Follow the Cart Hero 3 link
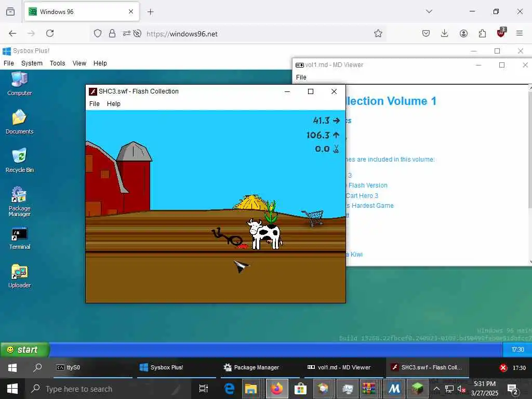 (x=362, y=195)
